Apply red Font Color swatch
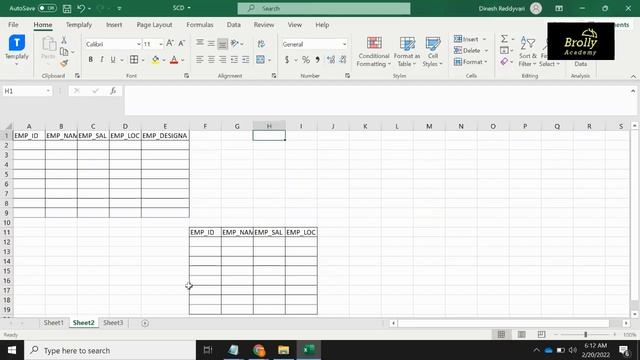The width and height of the screenshot is (640, 360). [174, 60]
